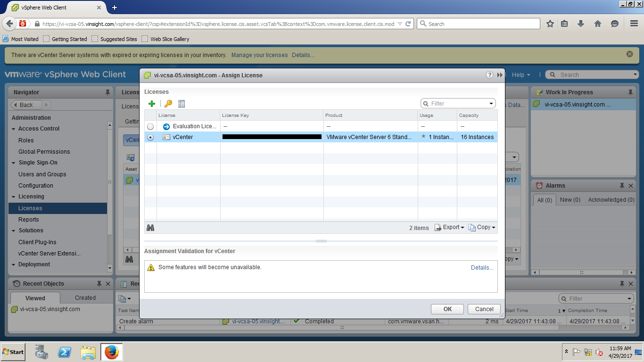Pin the Navigator panel
The height and width of the screenshot is (362, 644).
point(108,92)
